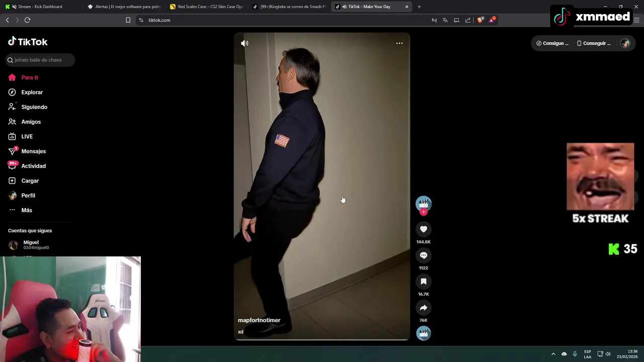Click the browser share page icon
Screen dimensions: 644x362
point(468,20)
